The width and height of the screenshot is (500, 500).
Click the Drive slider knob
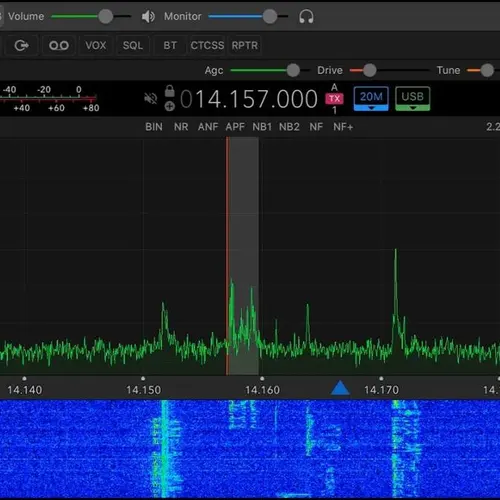pyautogui.click(x=370, y=70)
